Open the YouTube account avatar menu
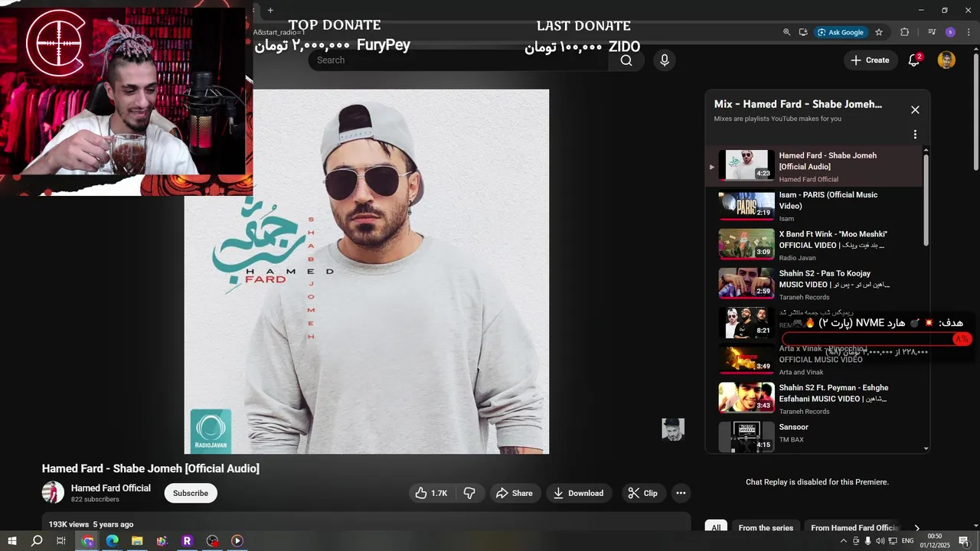Image resolution: width=980 pixels, height=551 pixels. click(x=946, y=60)
